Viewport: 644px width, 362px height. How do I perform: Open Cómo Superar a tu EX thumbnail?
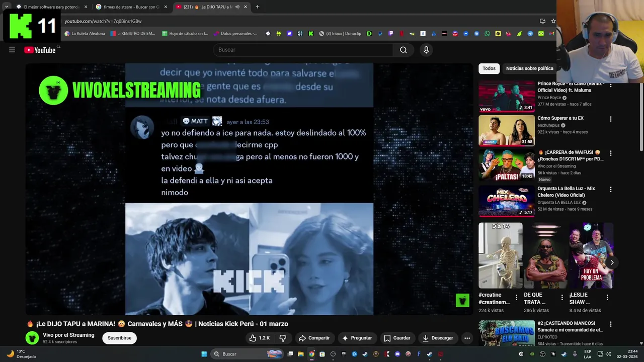point(507,131)
